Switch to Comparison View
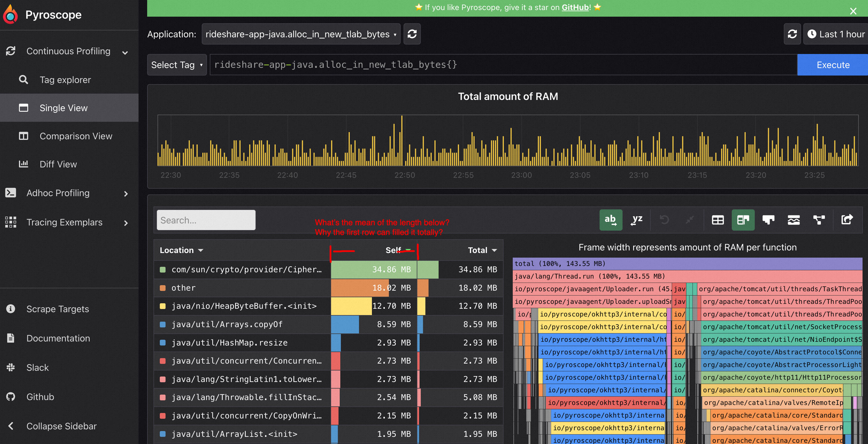Screen dimensions: 868x444 coord(76,136)
